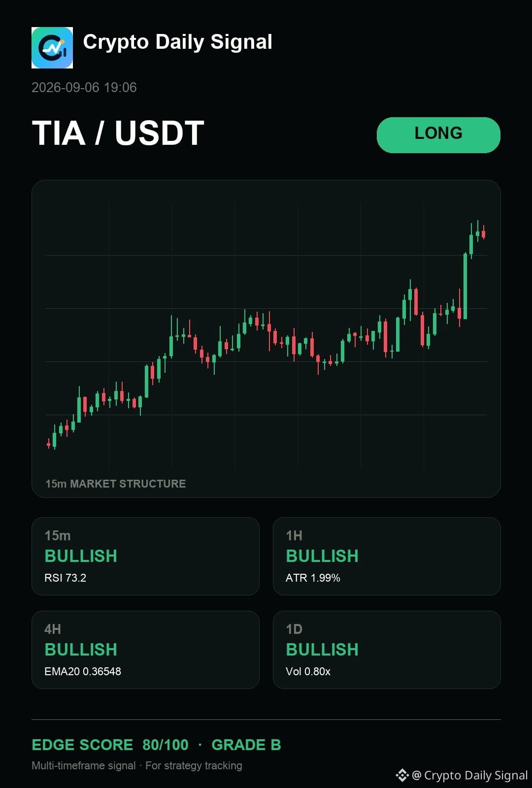Open the Crypto Daily Signal title
532x788 pixels.
(177, 42)
